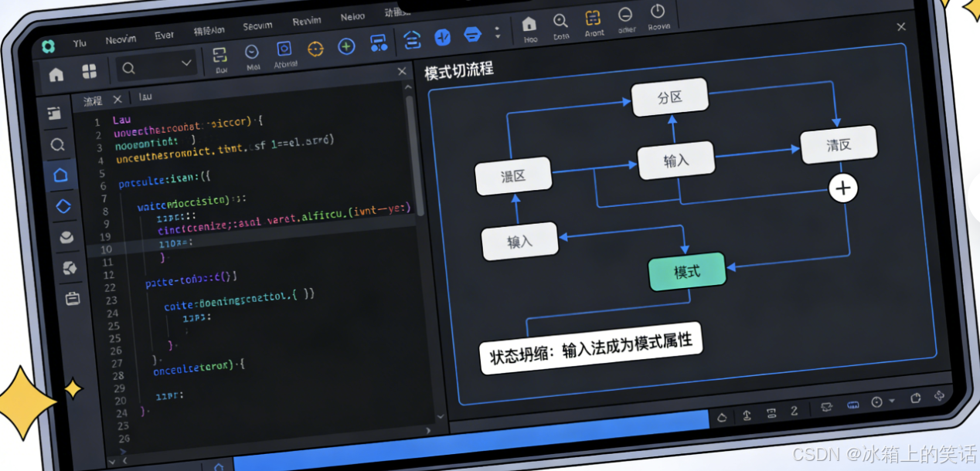Click line number 10 in the gutter
This screenshot has width=980, height=471.
(x=106, y=249)
